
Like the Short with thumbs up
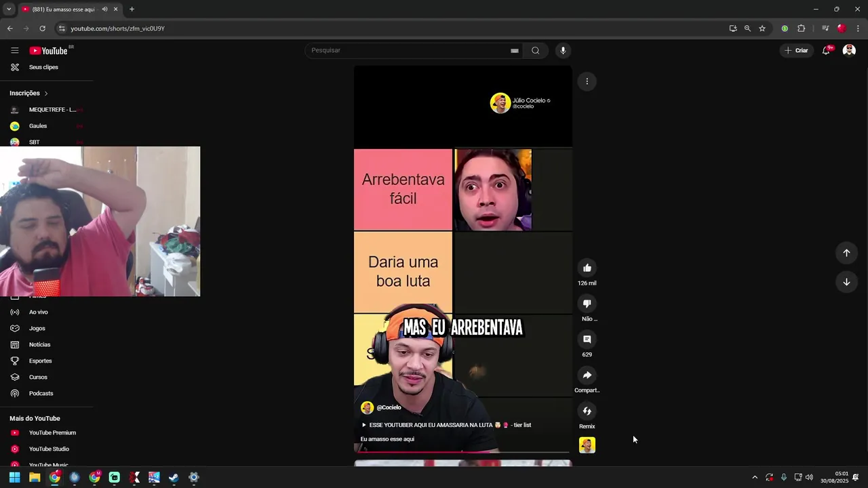587,268
